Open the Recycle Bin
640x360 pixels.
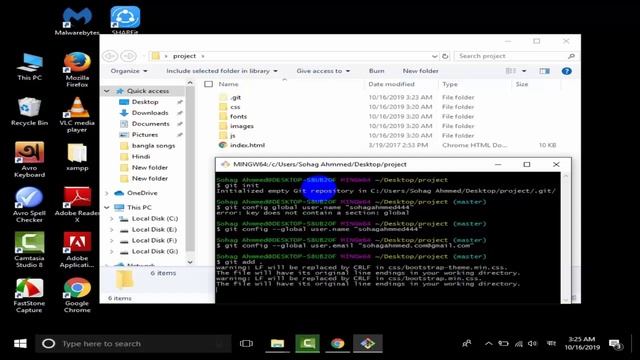(x=29, y=111)
